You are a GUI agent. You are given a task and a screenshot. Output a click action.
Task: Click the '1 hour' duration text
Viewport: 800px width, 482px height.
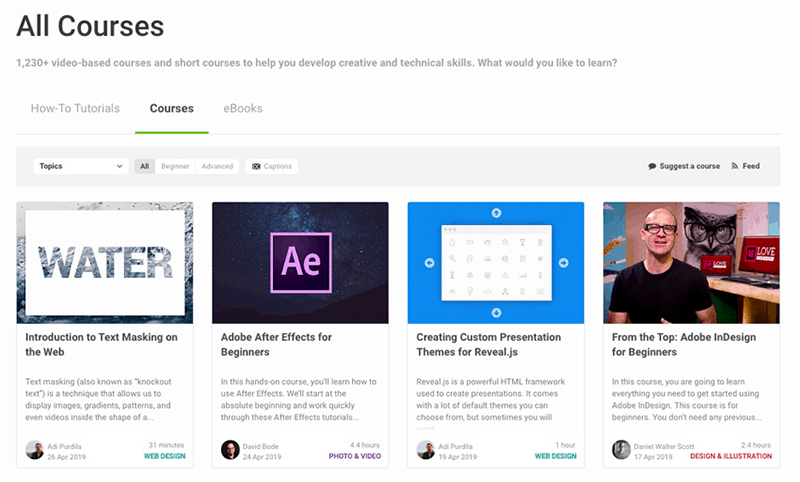565,445
